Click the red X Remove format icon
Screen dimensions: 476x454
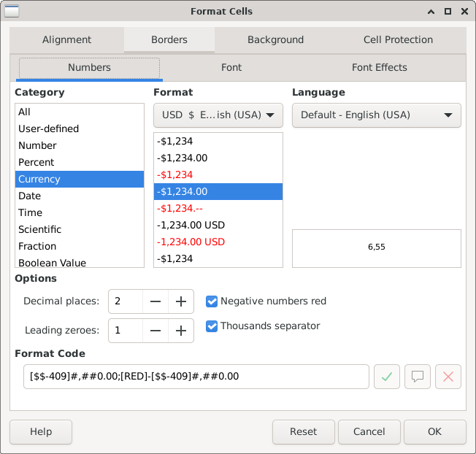pyautogui.click(x=448, y=377)
